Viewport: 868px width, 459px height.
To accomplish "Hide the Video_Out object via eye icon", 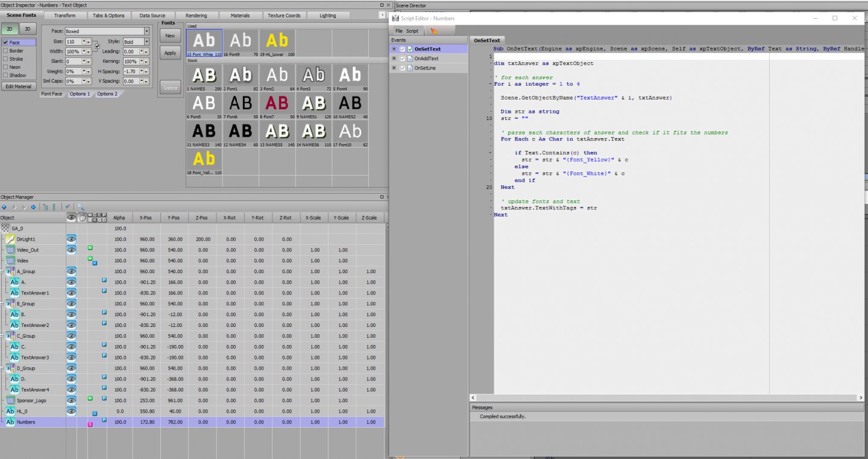I will point(71,250).
